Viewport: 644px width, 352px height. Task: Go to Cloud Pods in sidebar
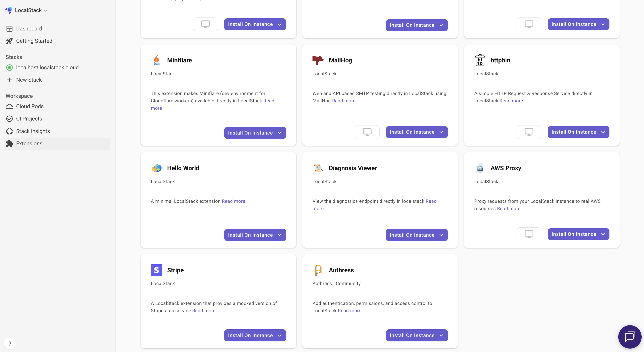click(x=30, y=106)
